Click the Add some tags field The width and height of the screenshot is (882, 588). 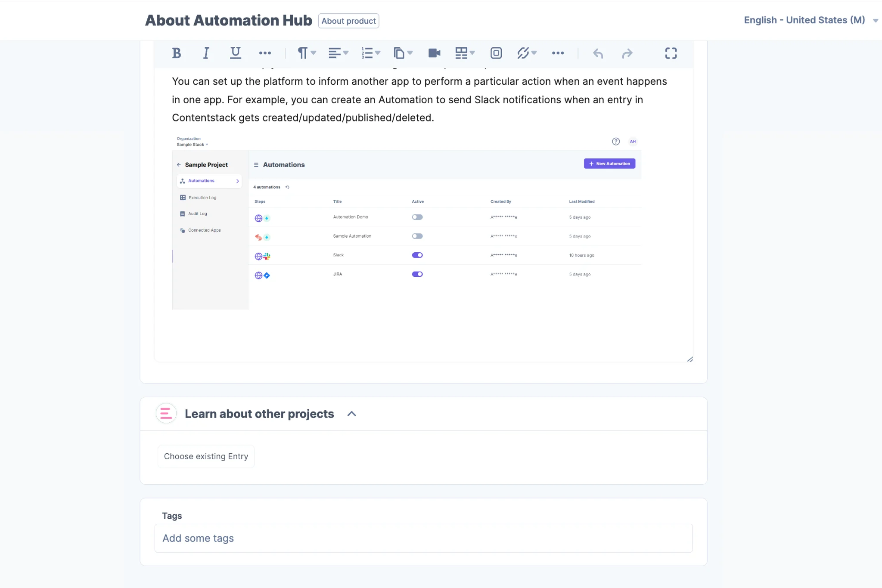coord(423,538)
